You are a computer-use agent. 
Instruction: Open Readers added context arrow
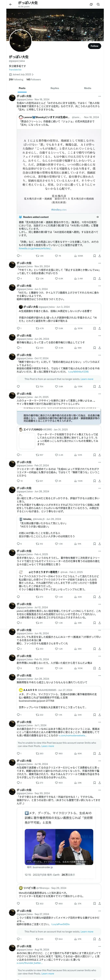tap(97, 217)
